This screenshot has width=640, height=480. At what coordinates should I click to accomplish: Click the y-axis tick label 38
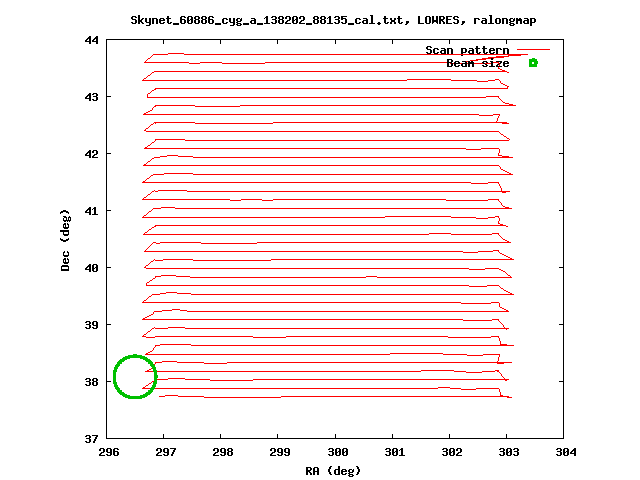click(92, 382)
